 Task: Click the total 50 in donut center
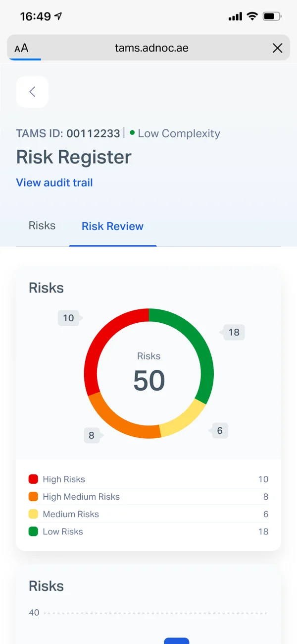(149, 380)
